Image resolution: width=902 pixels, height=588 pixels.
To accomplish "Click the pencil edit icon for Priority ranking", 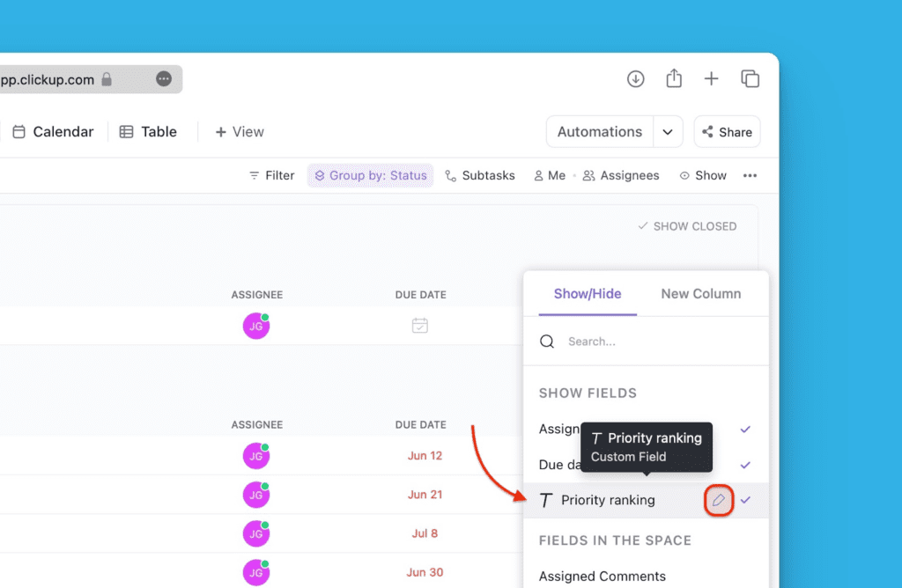I will pyautogui.click(x=719, y=500).
